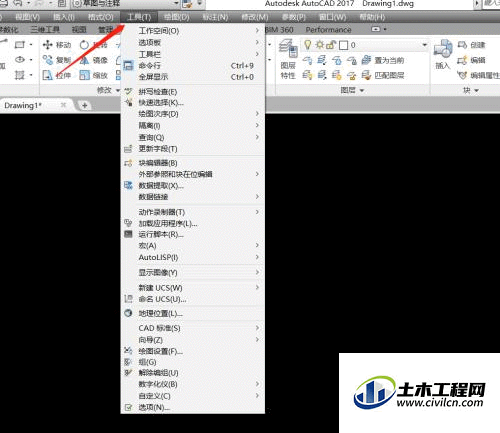
Task: Choose Data Extraction (数据提取(X)) entry
Action: [193, 185]
